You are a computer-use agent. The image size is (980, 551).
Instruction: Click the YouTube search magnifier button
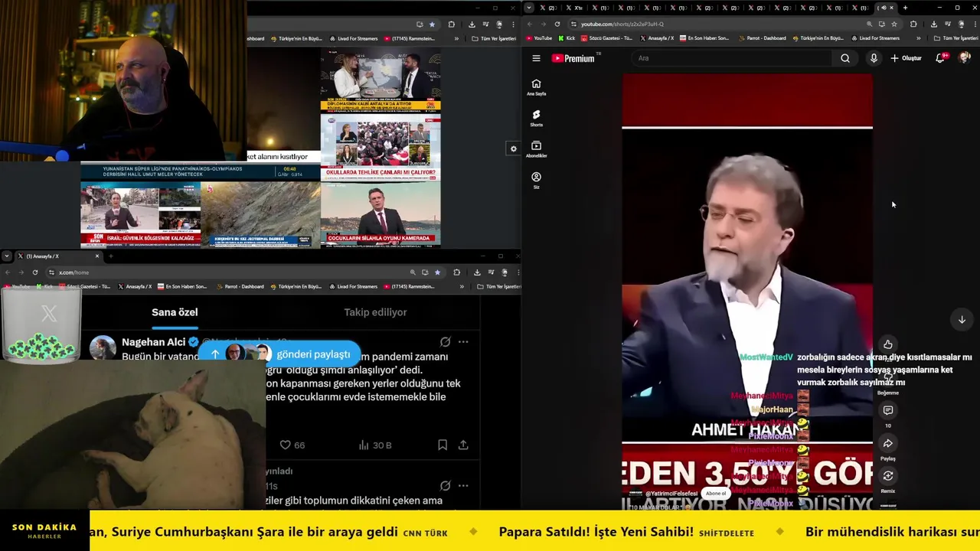pyautogui.click(x=845, y=58)
